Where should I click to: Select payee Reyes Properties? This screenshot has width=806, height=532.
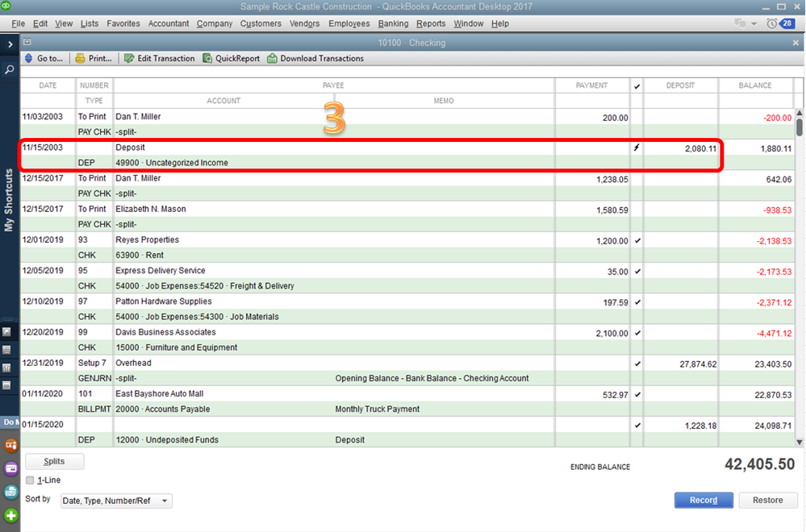147,240
